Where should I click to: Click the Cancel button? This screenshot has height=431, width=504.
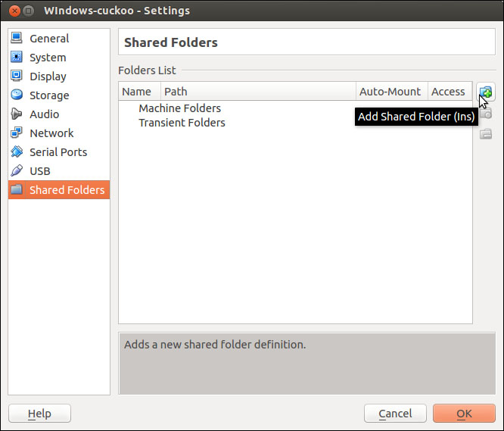click(395, 414)
